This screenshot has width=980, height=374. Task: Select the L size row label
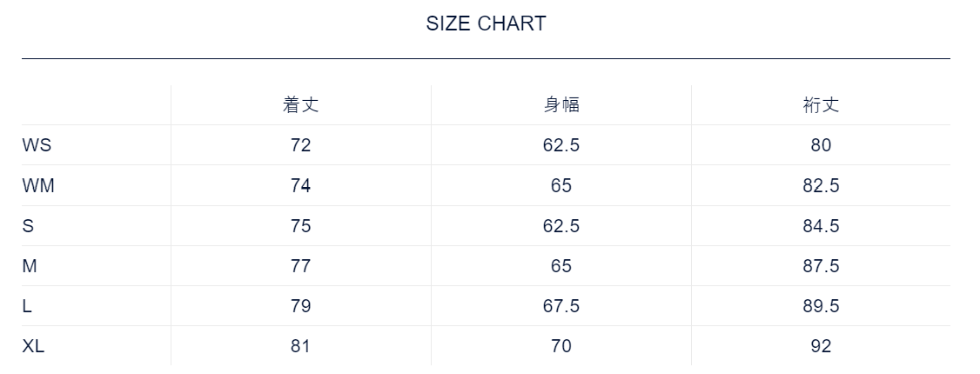click(27, 305)
